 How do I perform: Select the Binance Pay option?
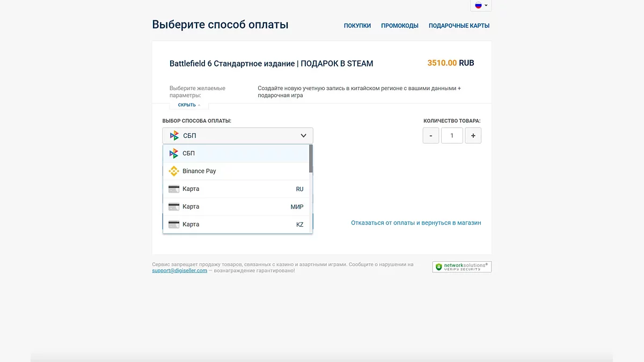point(236,171)
